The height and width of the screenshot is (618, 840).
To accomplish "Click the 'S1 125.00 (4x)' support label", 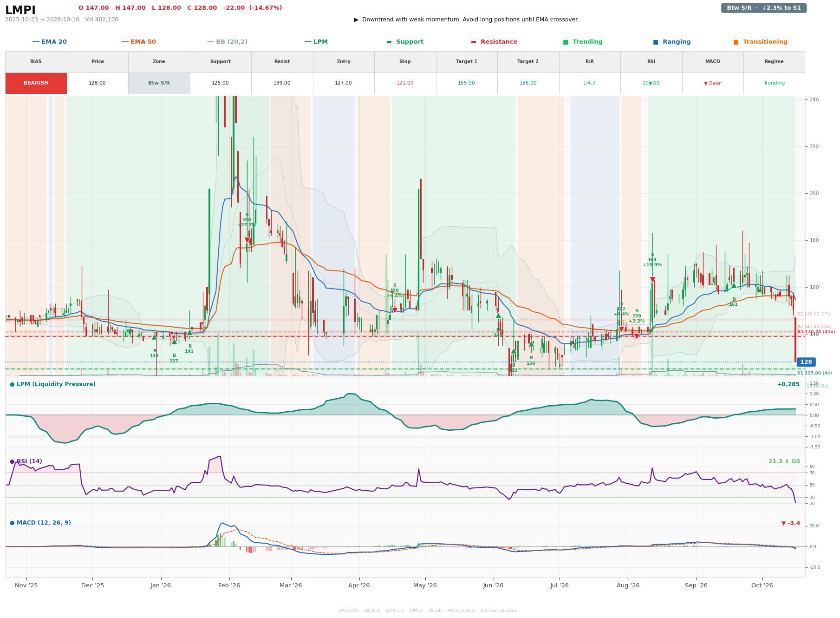I will (x=814, y=373).
